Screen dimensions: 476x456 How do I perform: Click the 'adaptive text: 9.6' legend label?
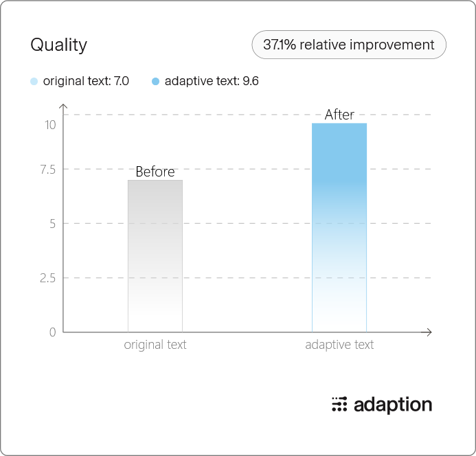tap(212, 81)
